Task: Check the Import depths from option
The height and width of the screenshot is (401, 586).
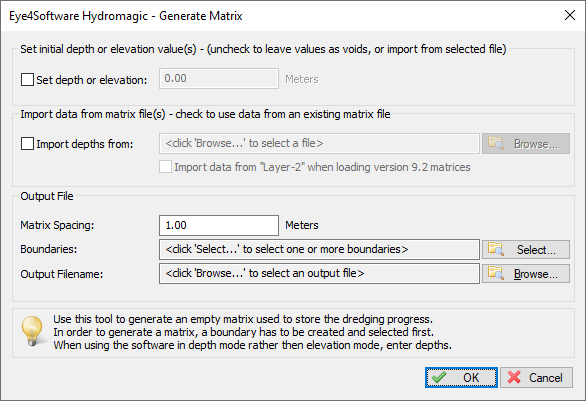Action: (27, 144)
